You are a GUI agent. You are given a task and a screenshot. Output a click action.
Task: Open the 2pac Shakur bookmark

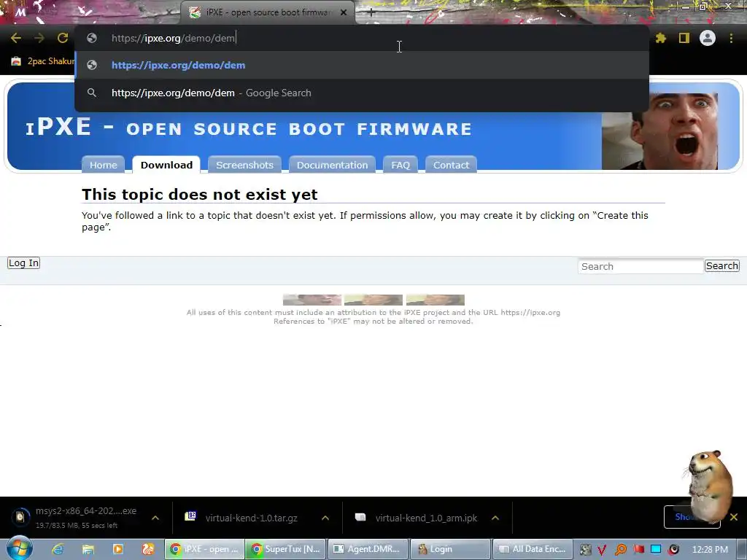click(x=43, y=61)
